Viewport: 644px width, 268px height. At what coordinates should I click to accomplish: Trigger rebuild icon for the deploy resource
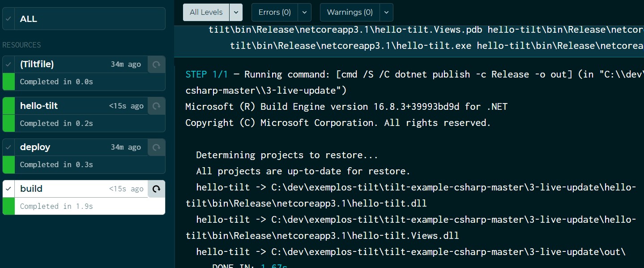pos(156,147)
